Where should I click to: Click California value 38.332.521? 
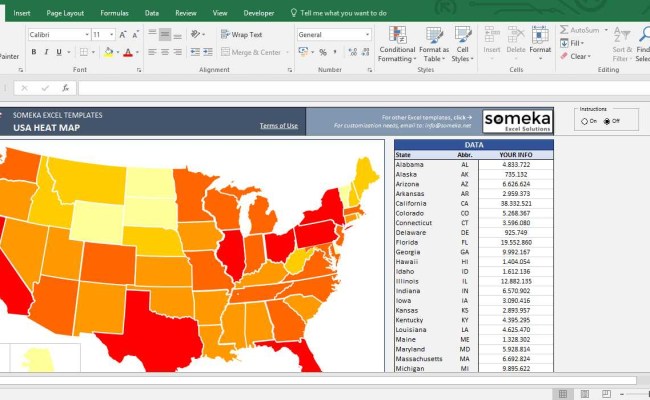coord(516,204)
